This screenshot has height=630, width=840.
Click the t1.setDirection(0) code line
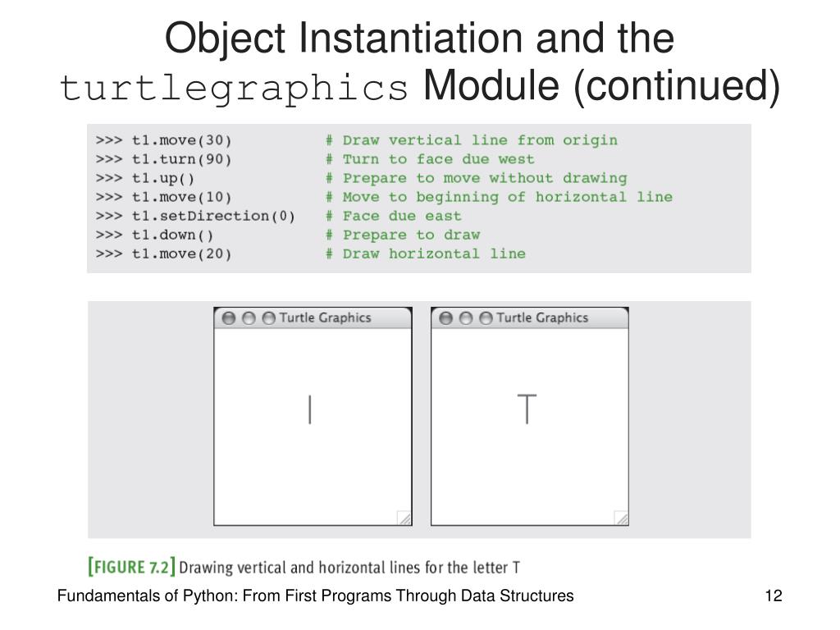pos(195,217)
